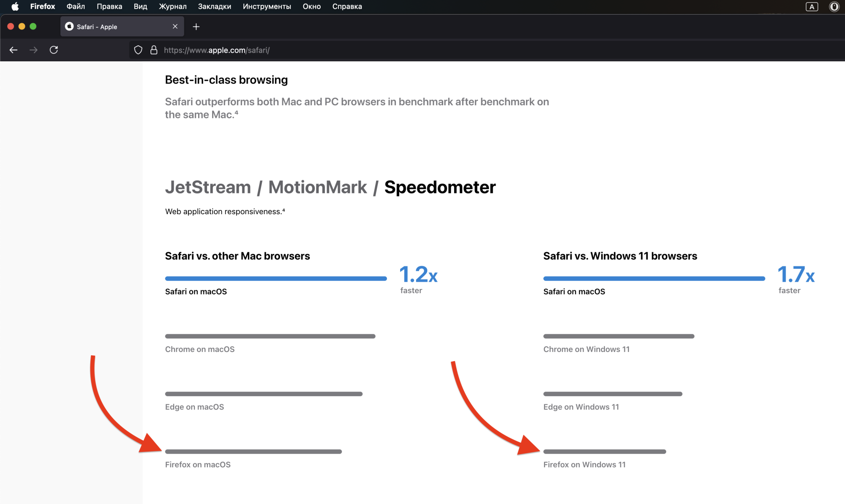Click the gray Edge on Windows 11 bar
Viewport: 845px width, 504px height.
point(613,394)
